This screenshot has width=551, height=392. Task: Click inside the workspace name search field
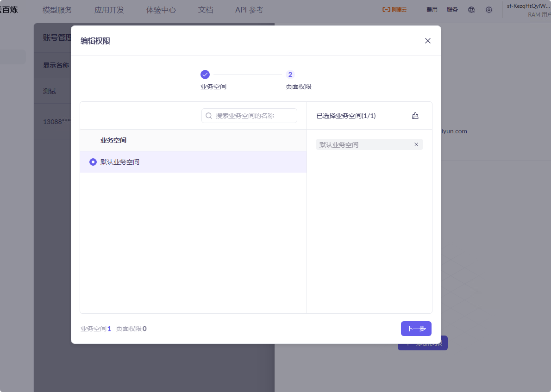[249, 115]
